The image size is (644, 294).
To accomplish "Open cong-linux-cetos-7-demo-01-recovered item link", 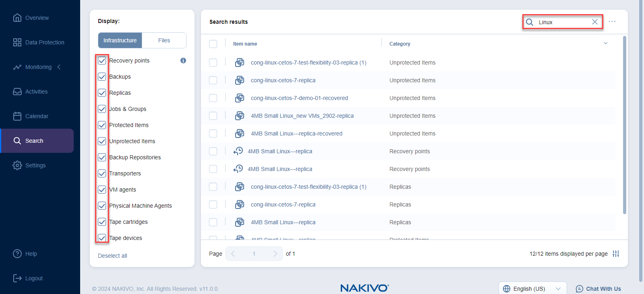I will click(299, 98).
